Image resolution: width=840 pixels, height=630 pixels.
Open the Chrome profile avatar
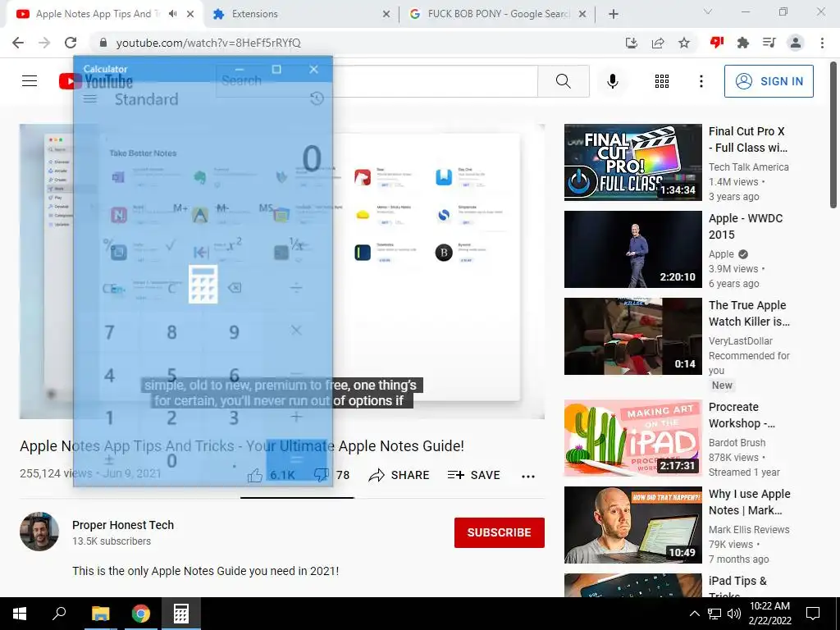(796, 43)
